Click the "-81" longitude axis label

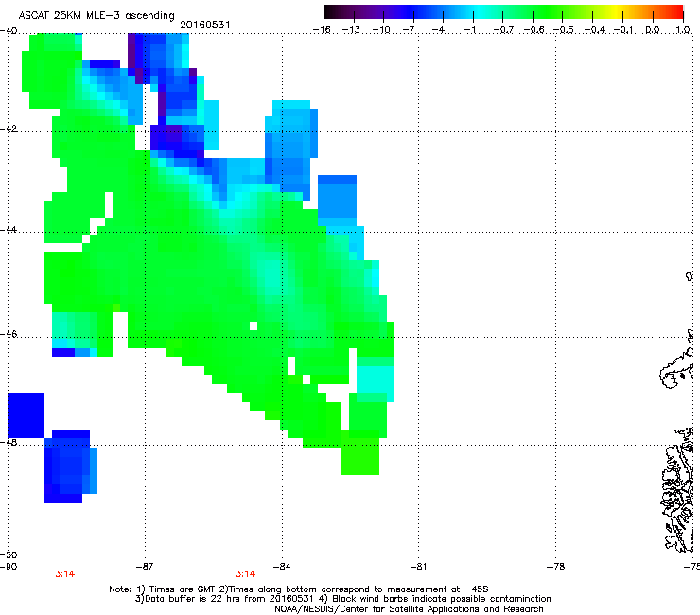tap(418, 567)
